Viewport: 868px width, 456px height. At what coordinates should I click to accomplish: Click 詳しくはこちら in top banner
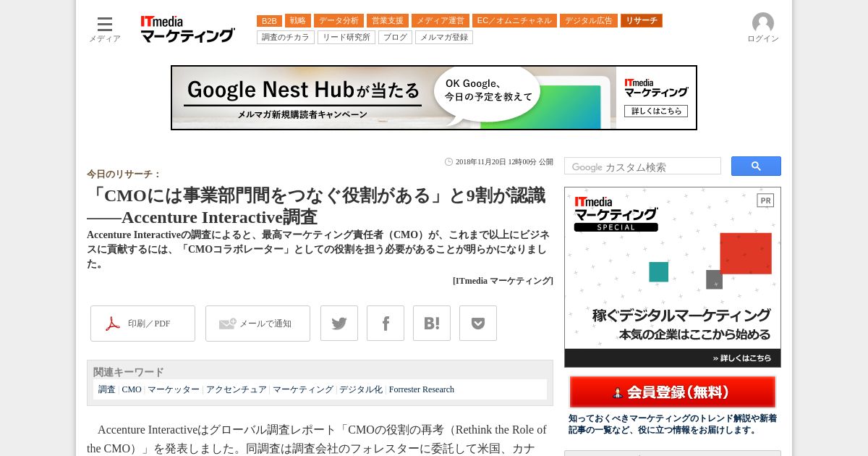(x=656, y=111)
